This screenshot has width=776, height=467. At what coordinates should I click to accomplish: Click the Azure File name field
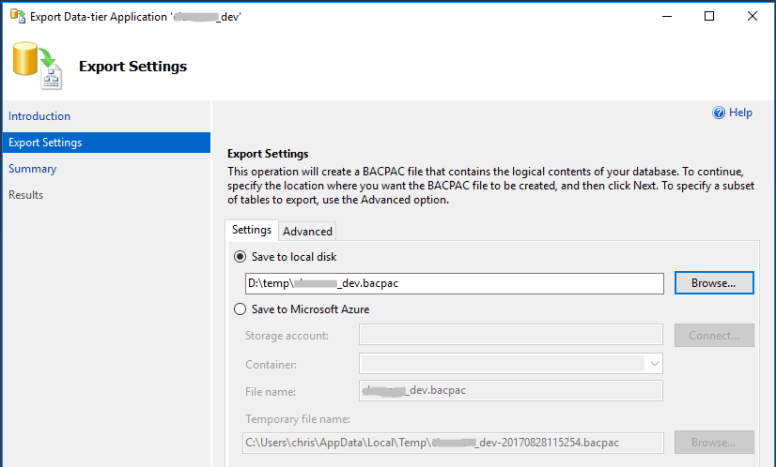pos(510,391)
